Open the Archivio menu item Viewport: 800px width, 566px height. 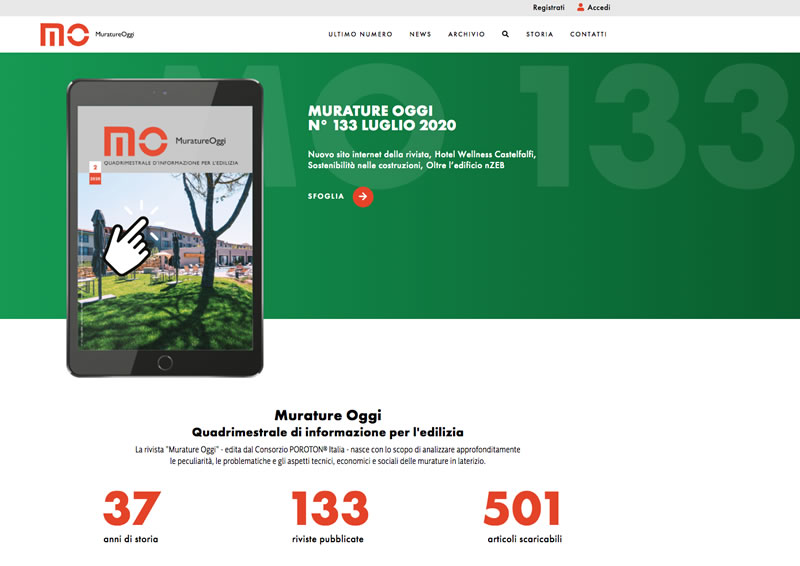pyautogui.click(x=466, y=34)
